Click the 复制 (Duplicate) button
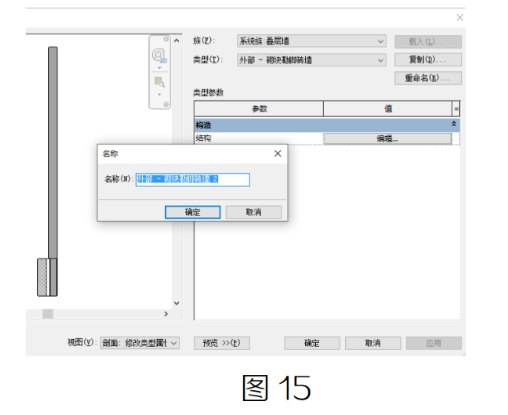The image size is (508, 415). 428,60
